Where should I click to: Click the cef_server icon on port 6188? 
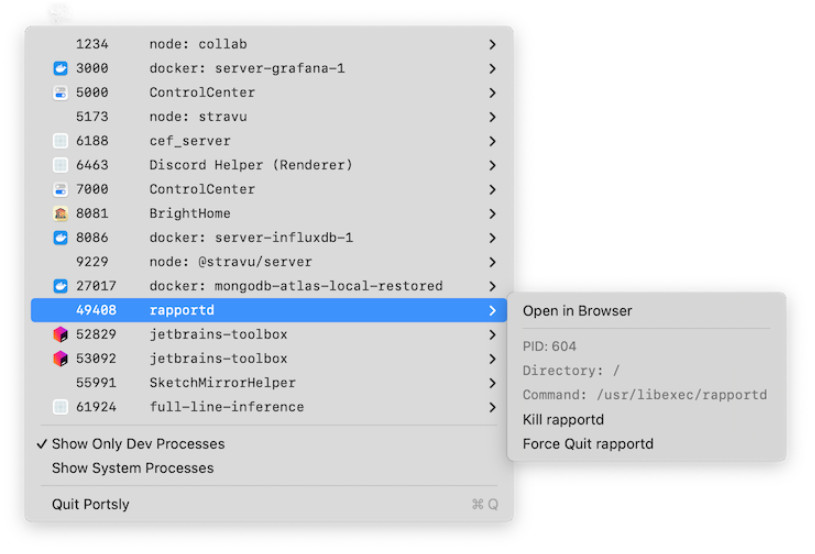tap(60, 141)
